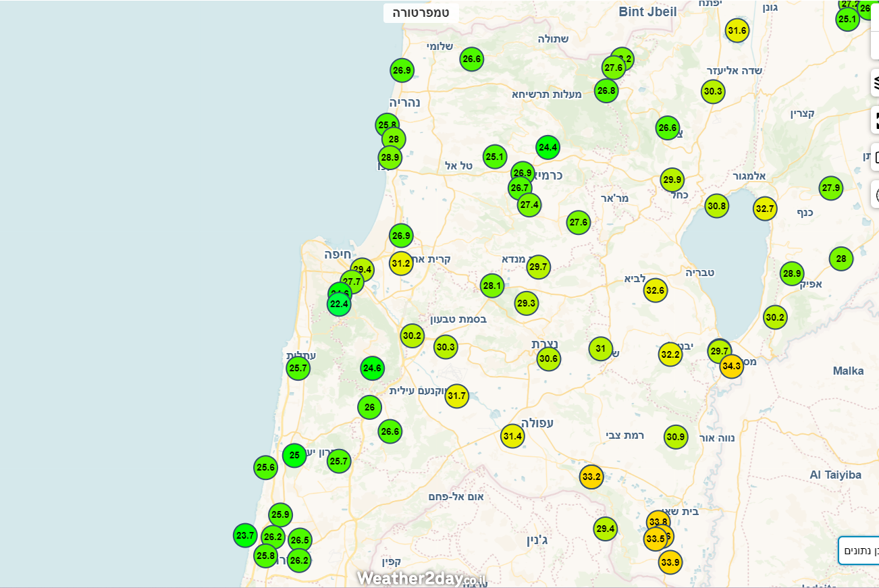This screenshot has height=588, width=879.
Task: Click the אום אל-פחם town label
Action: (456, 497)
